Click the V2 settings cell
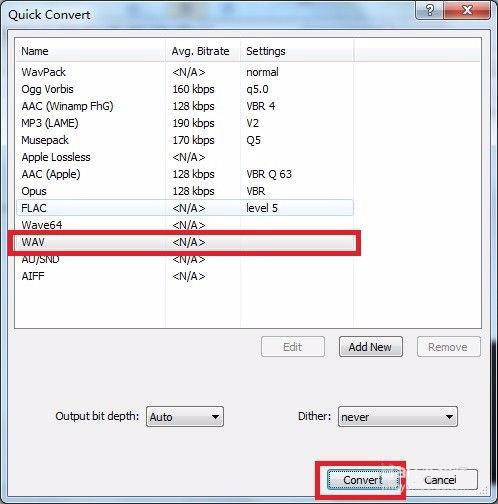The image size is (498, 504). tap(252, 123)
